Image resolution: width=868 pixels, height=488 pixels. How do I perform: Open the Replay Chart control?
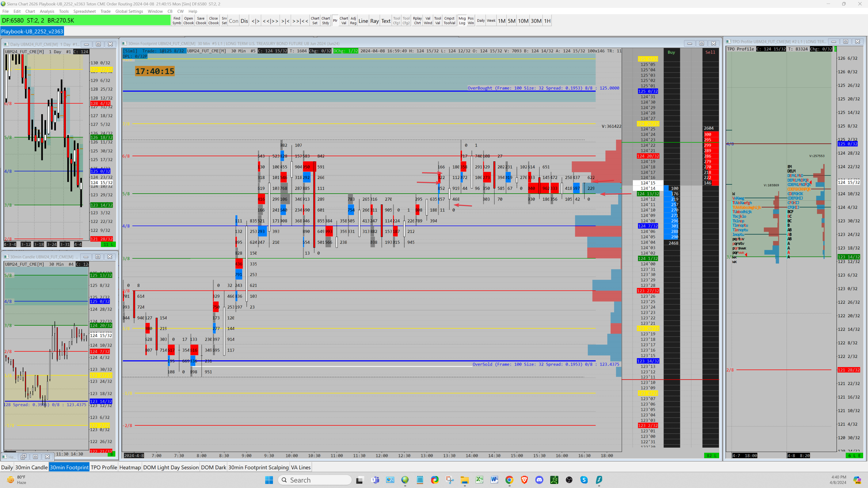click(417, 21)
